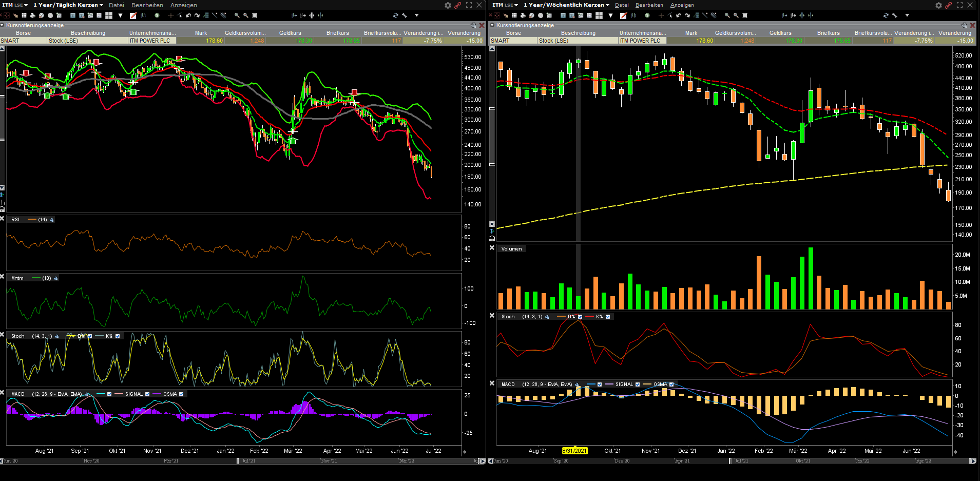This screenshot has height=481, width=980.
Task: Open Bearbeiten menu in daily chart
Action: [147, 5]
